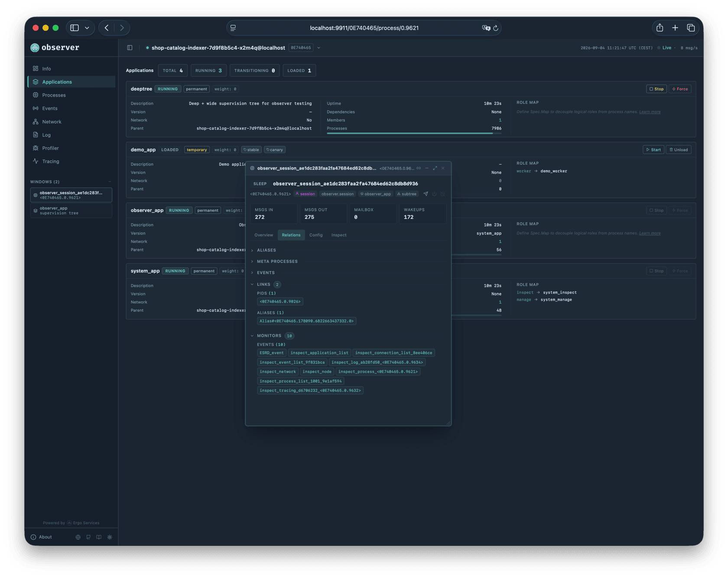Open Processes in the sidebar

71,95
